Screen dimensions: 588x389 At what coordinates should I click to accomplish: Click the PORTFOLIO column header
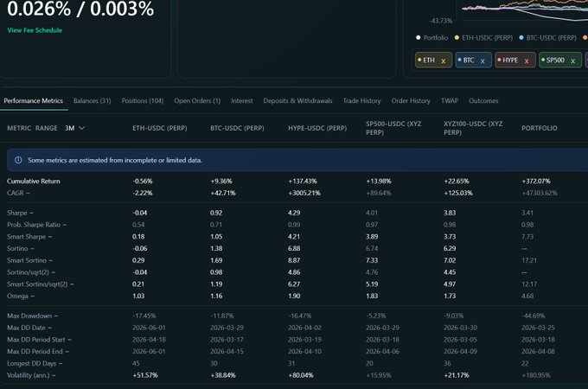(x=540, y=128)
